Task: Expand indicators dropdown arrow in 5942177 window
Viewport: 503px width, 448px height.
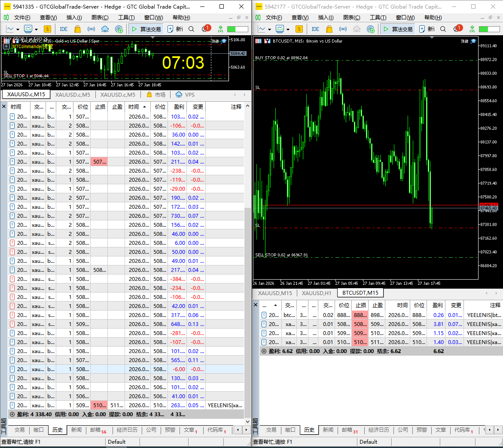Action: (288, 30)
